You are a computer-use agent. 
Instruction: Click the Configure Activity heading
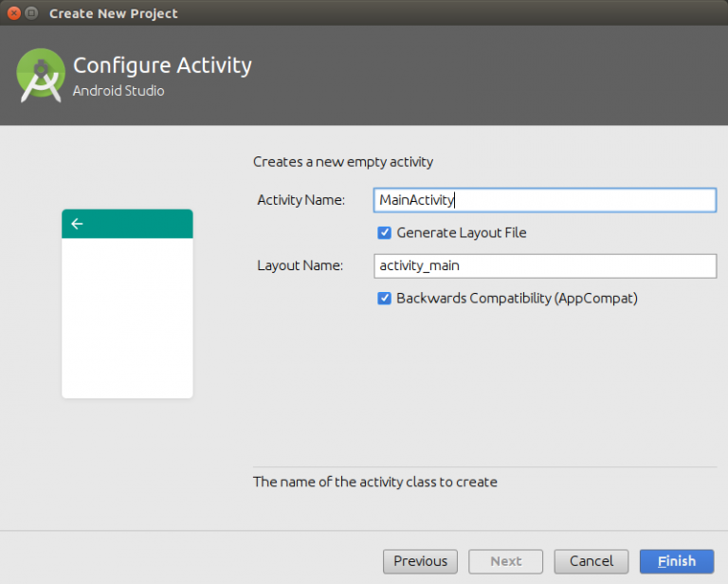[x=162, y=65]
